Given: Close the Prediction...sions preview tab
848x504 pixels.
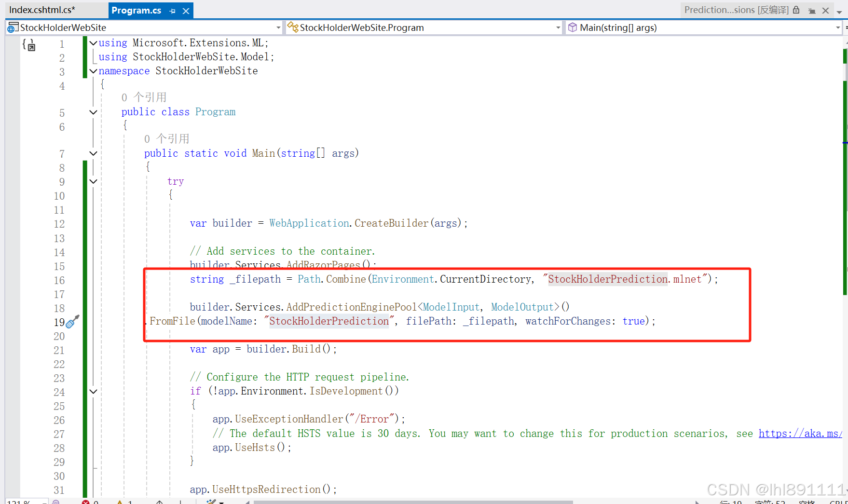Looking at the screenshot, I should 825,11.
